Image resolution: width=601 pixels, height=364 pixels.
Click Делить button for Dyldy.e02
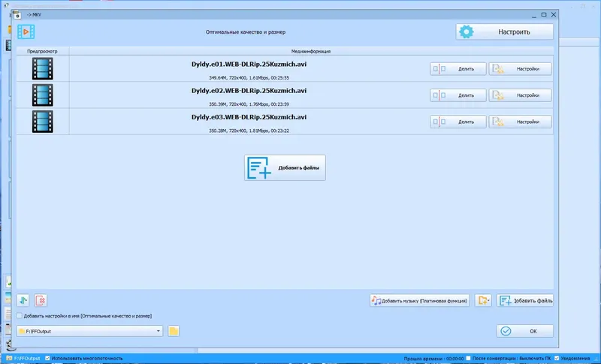click(x=458, y=95)
